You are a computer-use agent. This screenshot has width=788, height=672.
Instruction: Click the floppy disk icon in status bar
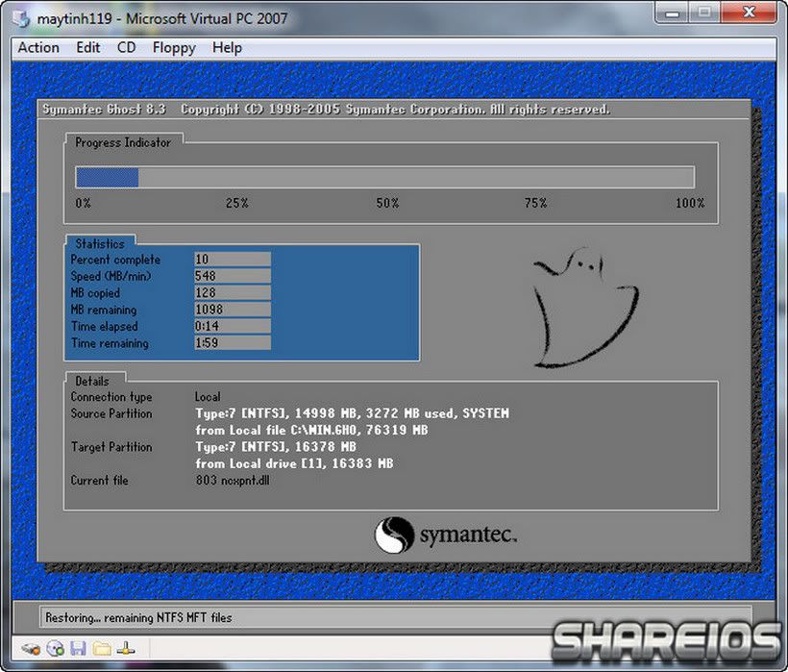(78, 648)
